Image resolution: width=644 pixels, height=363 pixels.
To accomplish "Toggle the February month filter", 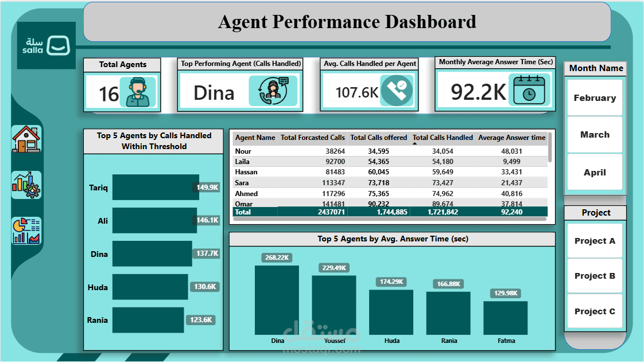I will [x=594, y=97].
